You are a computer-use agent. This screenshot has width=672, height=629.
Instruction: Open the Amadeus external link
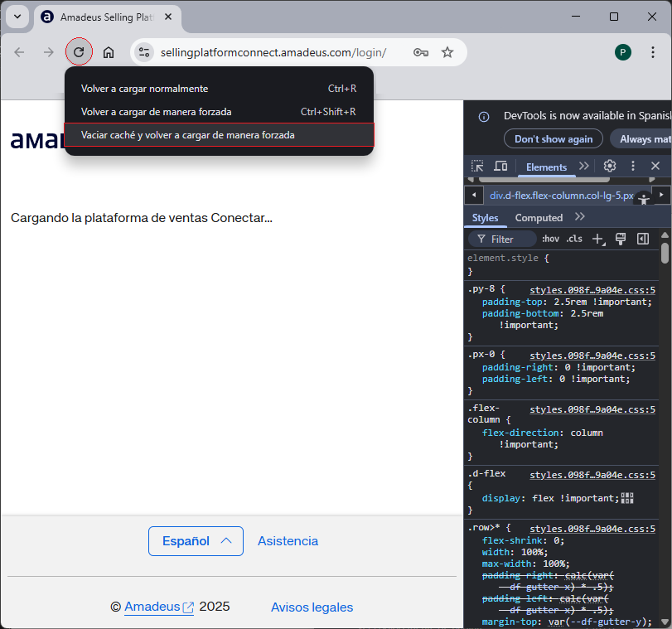(159, 607)
